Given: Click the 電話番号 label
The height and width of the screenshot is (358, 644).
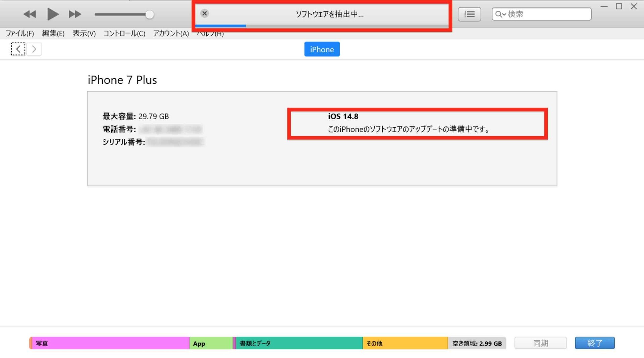Looking at the screenshot, I should pos(119,129).
